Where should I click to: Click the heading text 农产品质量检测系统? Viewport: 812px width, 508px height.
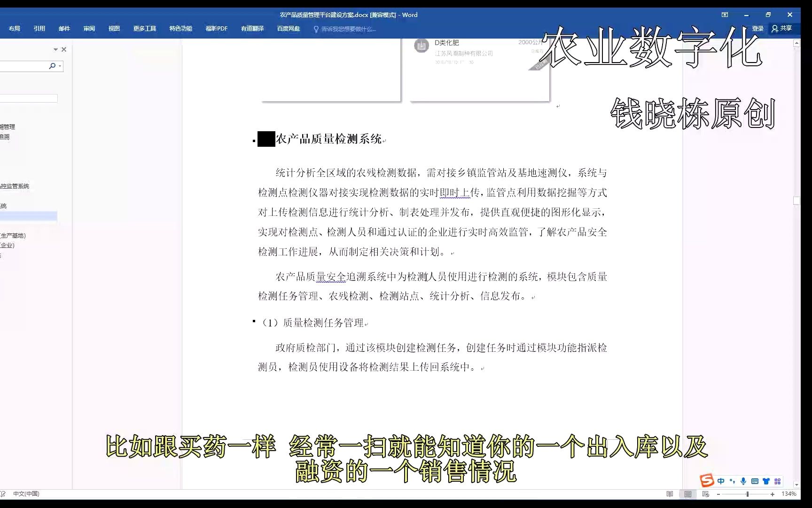(328, 139)
